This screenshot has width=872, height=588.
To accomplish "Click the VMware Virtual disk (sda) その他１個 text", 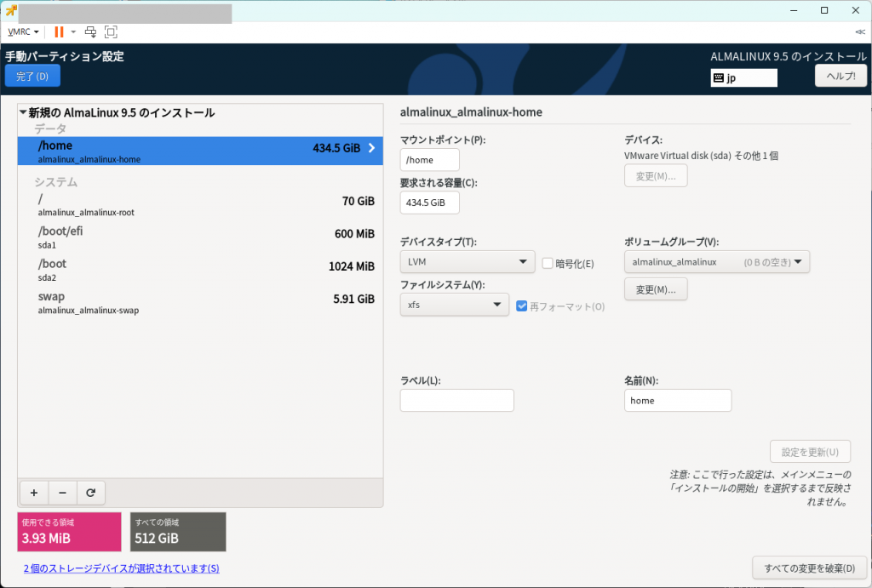I will click(701, 156).
